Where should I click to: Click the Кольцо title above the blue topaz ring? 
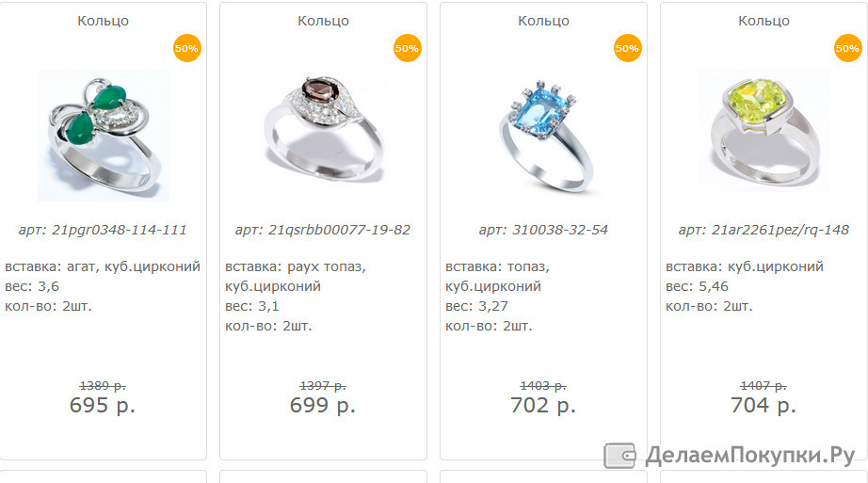tap(543, 21)
